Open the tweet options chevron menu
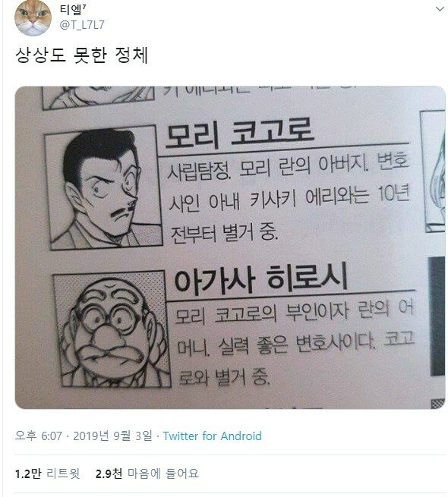448x497 pixels. pyautogui.click(x=440, y=9)
